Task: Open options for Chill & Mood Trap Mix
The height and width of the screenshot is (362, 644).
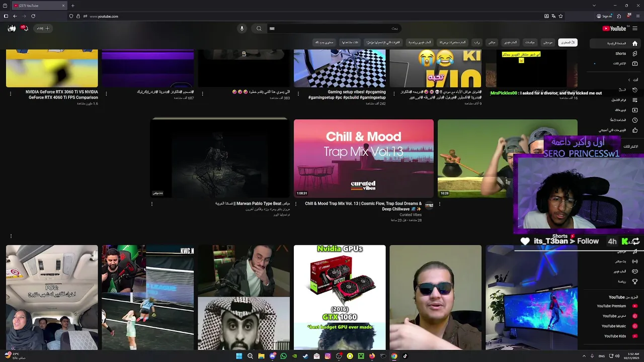Action: click(295, 204)
